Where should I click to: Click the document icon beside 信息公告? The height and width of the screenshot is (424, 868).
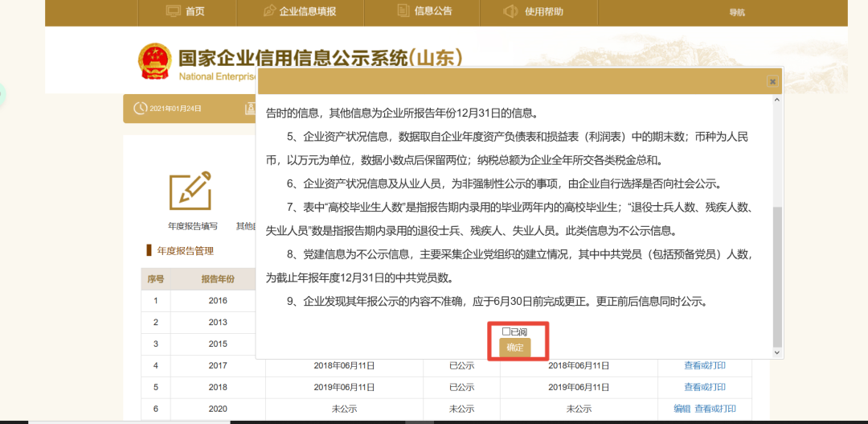point(403,10)
